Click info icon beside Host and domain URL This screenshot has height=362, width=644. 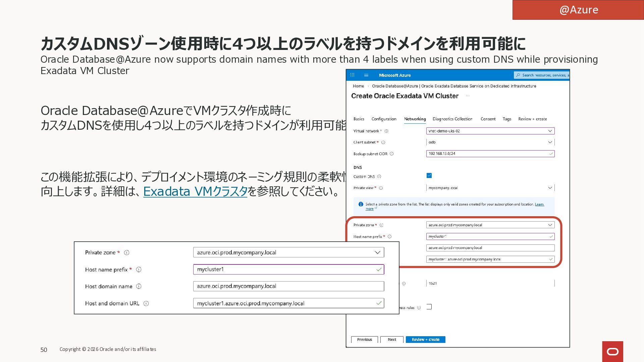[x=146, y=303]
